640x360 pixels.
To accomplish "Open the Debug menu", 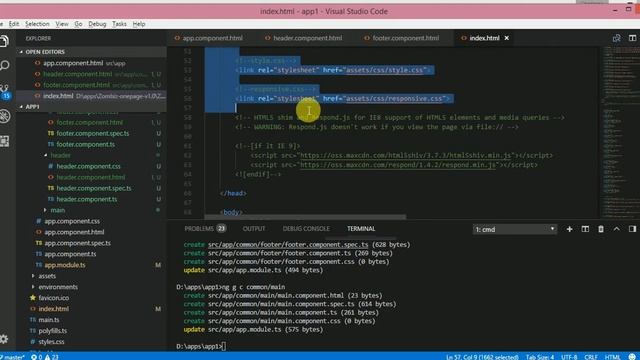I will click(x=97, y=24).
